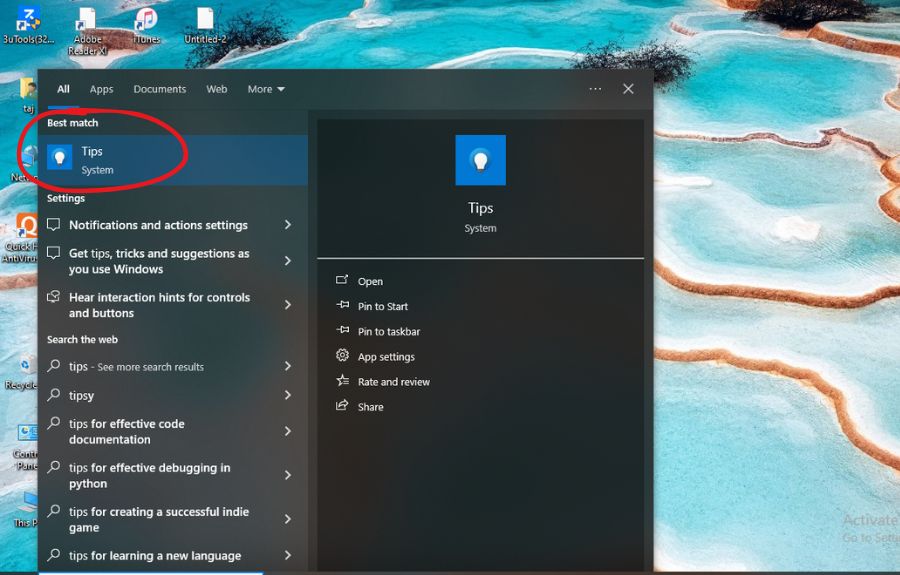Image resolution: width=900 pixels, height=575 pixels.
Task: Click the Open action icon
Action: [x=342, y=280]
